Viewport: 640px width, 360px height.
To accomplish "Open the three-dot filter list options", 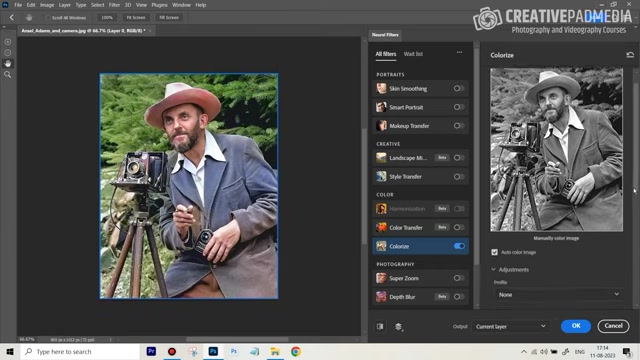I will click(x=460, y=53).
